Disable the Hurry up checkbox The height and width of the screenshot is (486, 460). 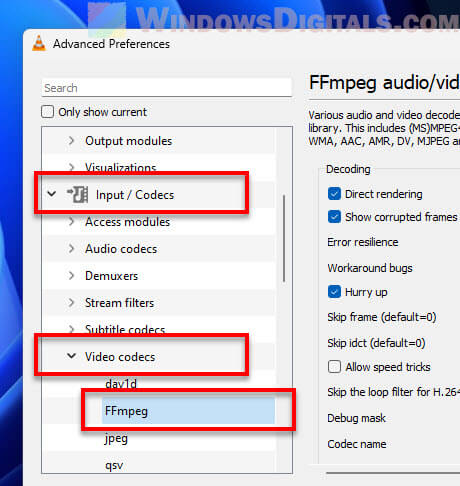334,292
